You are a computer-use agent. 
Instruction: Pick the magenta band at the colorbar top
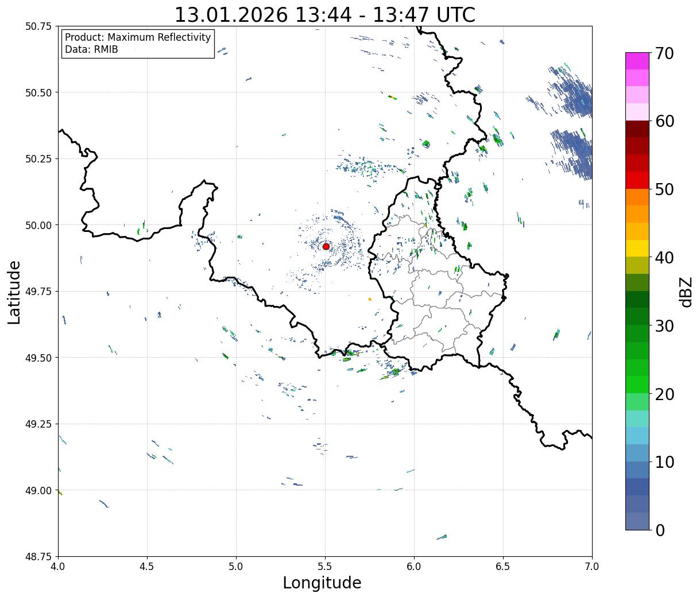pyautogui.click(x=637, y=61)
